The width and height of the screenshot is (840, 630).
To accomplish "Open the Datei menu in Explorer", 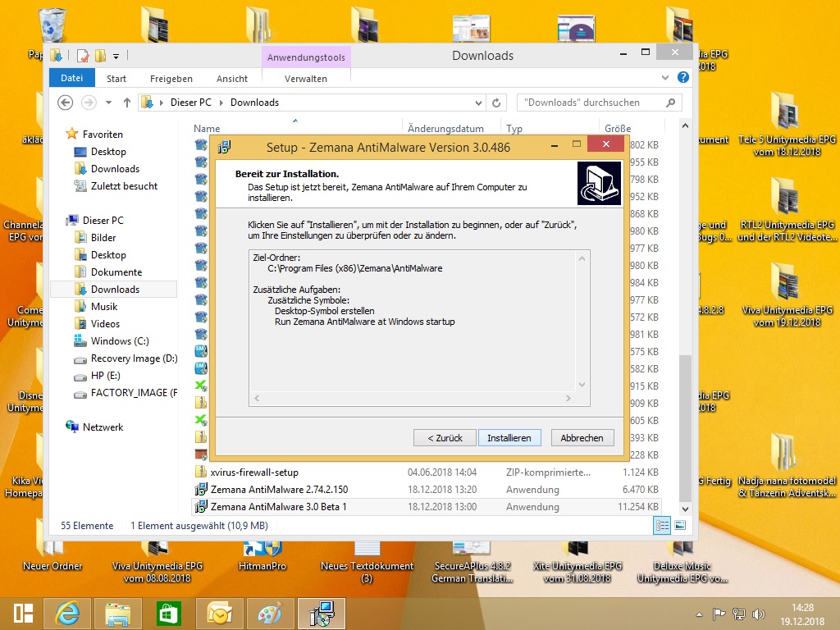I will (72, 78).
